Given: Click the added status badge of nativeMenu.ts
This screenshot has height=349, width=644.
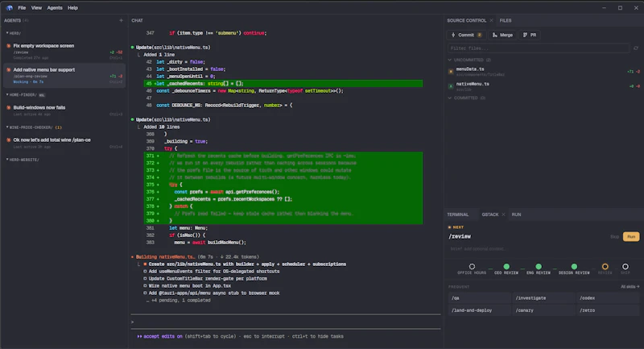Looking at the screenshot, I should pos(451,86).
